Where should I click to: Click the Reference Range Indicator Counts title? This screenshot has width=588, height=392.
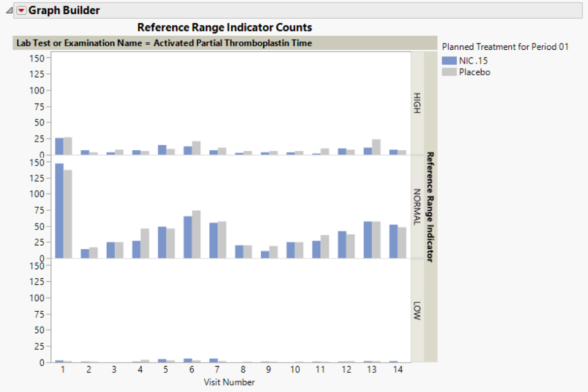click(224, 27)
